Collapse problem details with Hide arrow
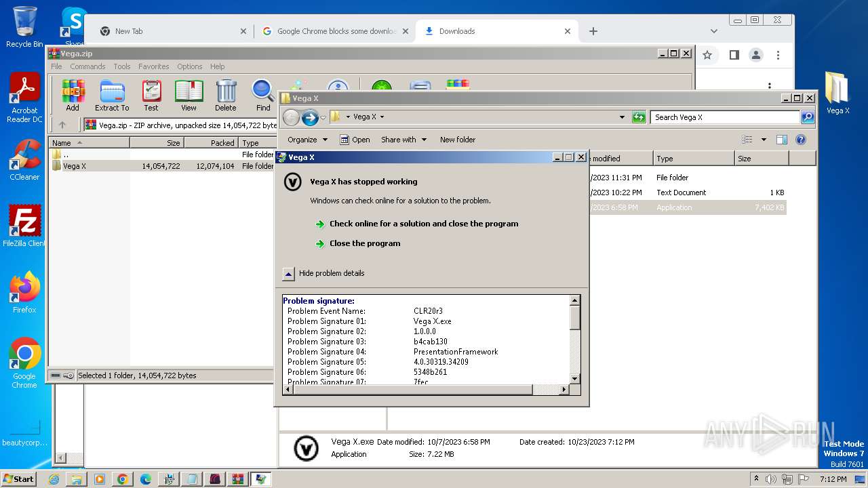The width and height of the screenshot is (868, 488). (288, 274)
